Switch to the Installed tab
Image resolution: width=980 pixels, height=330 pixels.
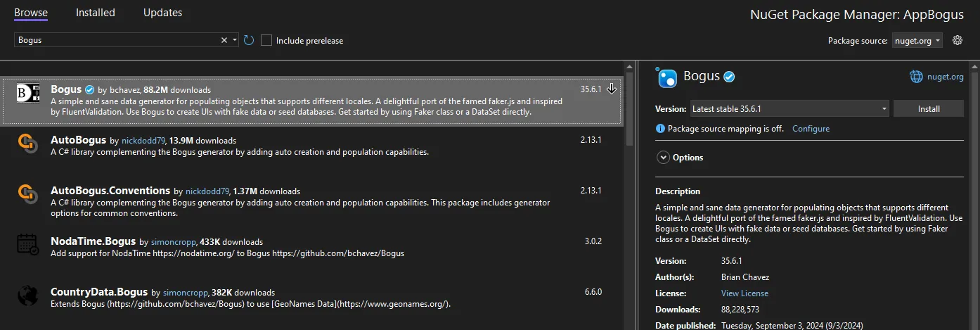tap(96, 13)
